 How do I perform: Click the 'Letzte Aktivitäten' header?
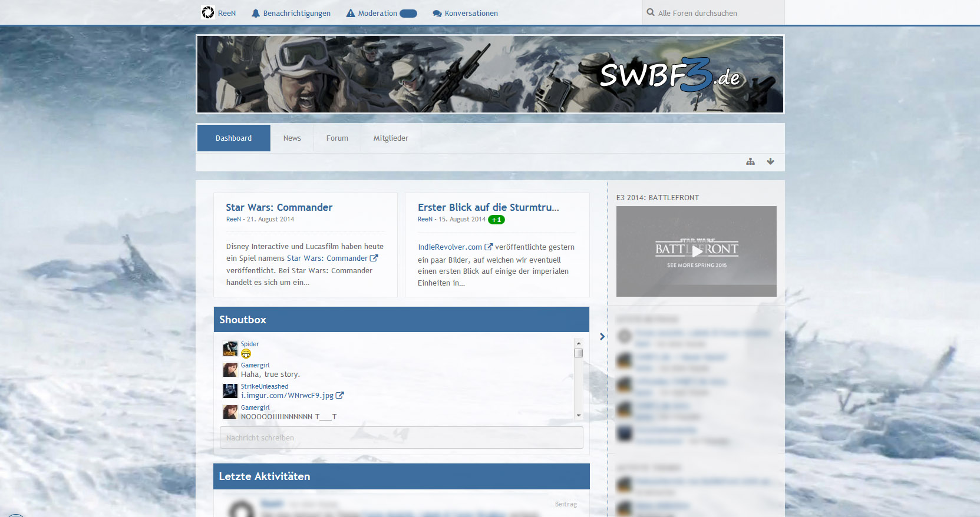(x=401, y=476)
